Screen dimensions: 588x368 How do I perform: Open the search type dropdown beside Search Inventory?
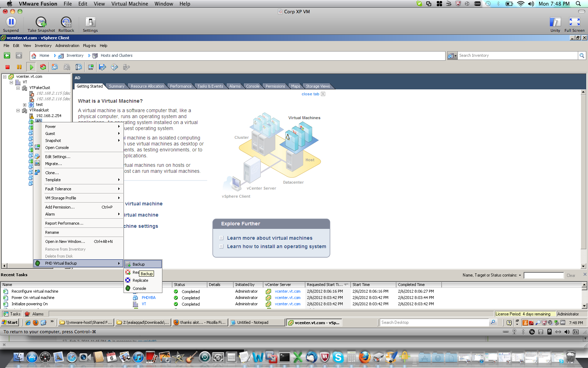click(452, 55)
